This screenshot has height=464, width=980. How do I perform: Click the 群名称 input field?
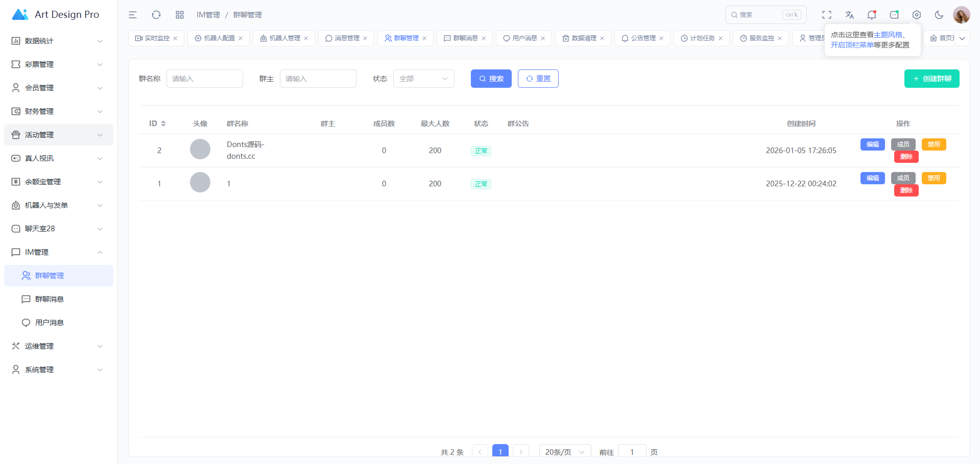[x=204, y=79]
